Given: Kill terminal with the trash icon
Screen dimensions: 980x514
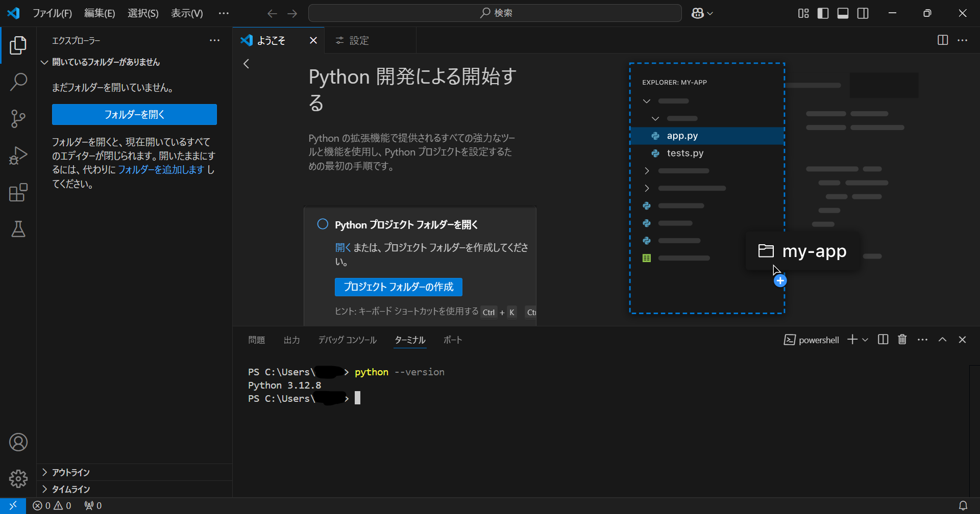Looking at the screenshot, I should pyautogui.click(x=902, y=340).
